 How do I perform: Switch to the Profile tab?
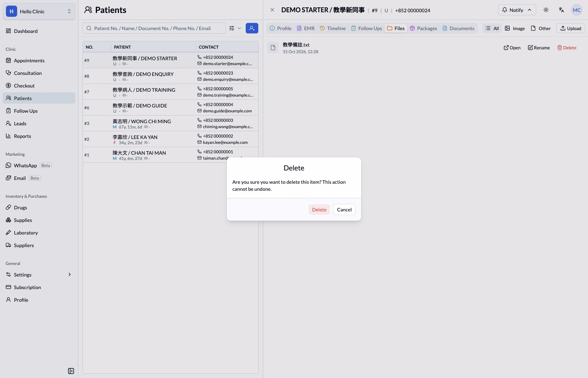click(x=280, y=28)
